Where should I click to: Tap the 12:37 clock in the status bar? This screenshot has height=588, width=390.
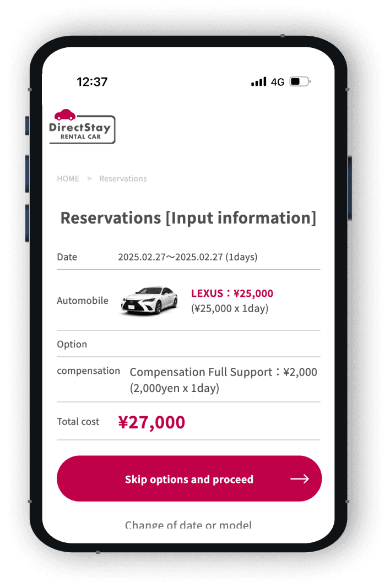[92, 81]
